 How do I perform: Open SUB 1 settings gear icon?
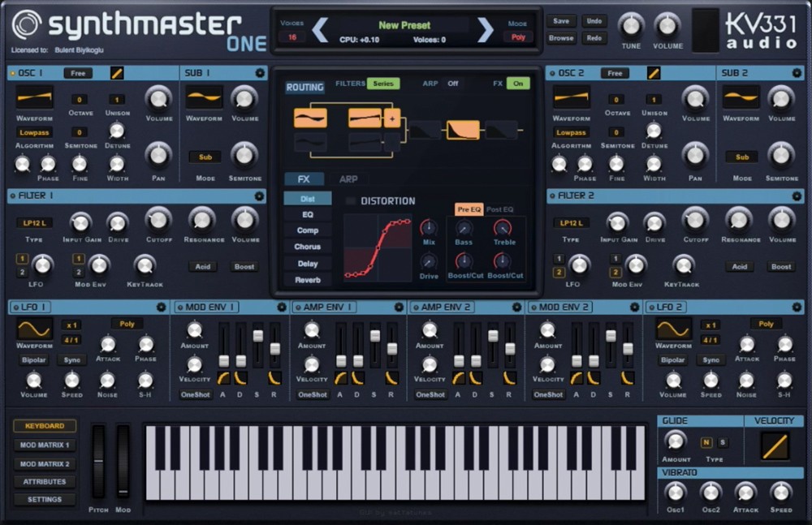click(260, 73)
